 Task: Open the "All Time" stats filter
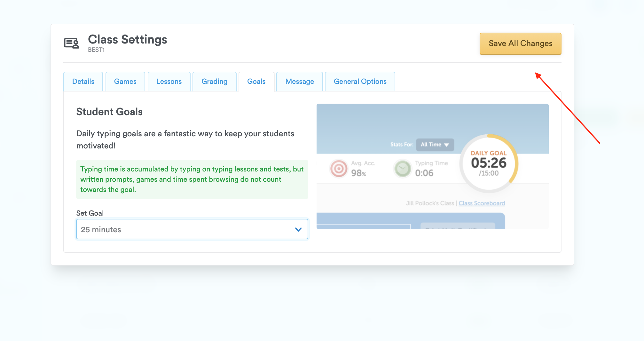[435, 145]
